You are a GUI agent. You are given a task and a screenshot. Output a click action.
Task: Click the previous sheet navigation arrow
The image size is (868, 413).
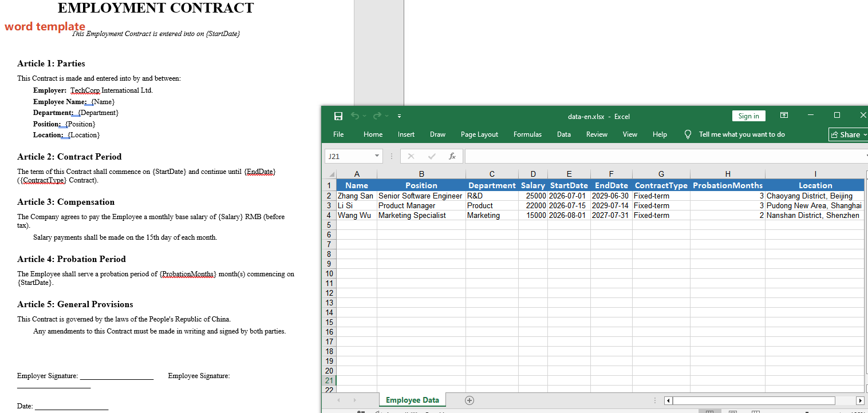tap(338, 400)
